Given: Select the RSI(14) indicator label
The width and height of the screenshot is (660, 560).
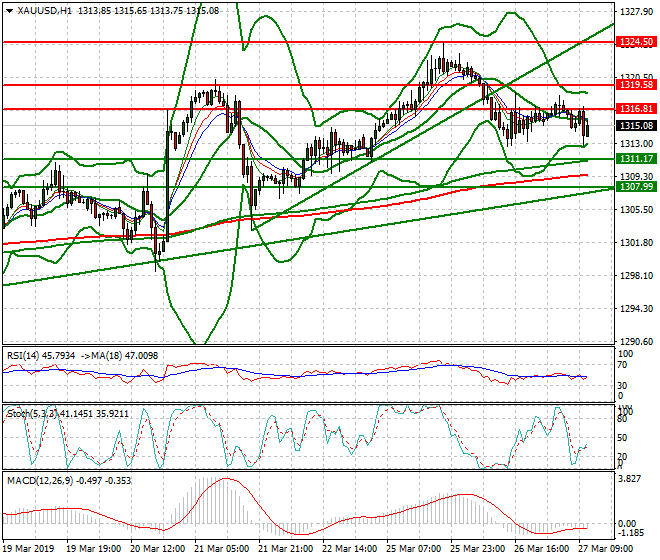Looking at the screenshot, I should point(23,356).
